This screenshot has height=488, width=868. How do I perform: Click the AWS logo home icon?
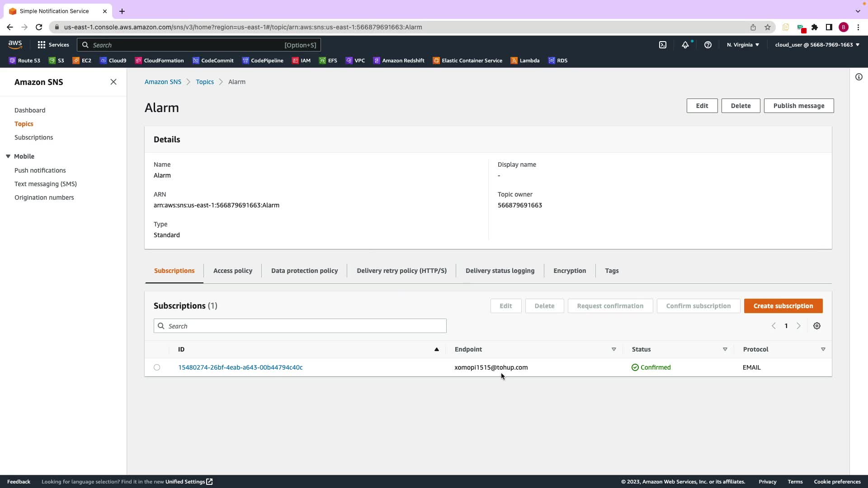[x=15, y=44]
